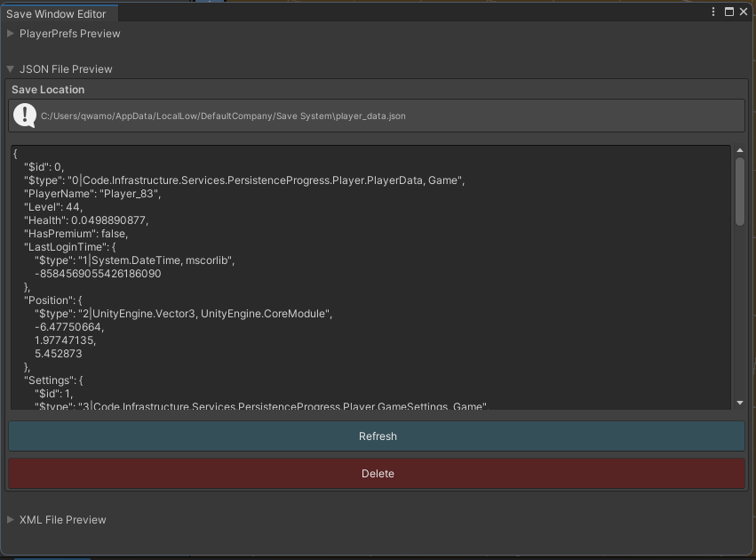
Task: Click the Refresh button
Action: pyautogui.click(x=377, y=436)
